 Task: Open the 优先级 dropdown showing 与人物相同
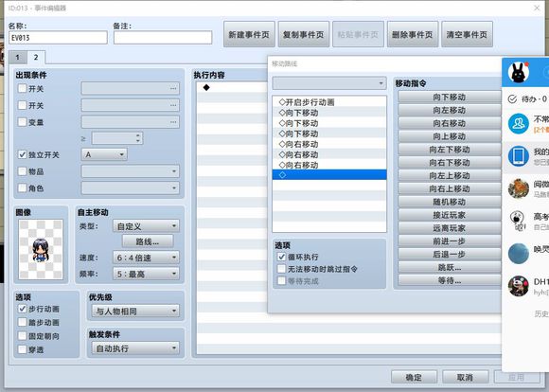[135, 312]
